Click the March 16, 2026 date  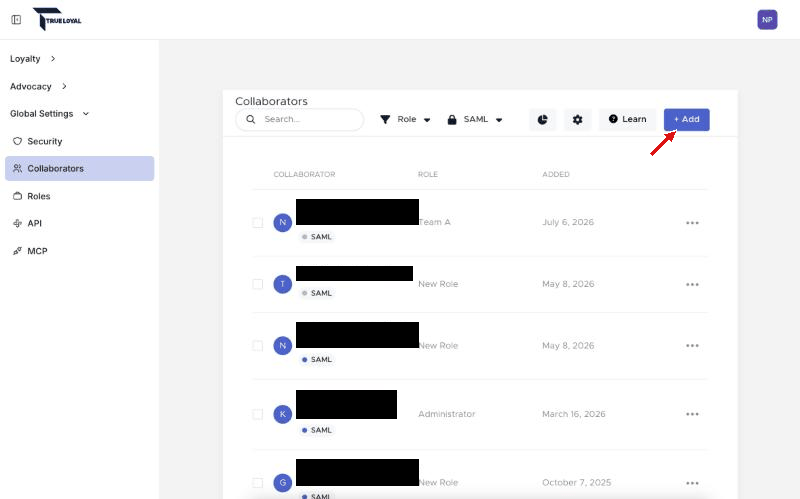pyautogui.click(x=573, y=414)
